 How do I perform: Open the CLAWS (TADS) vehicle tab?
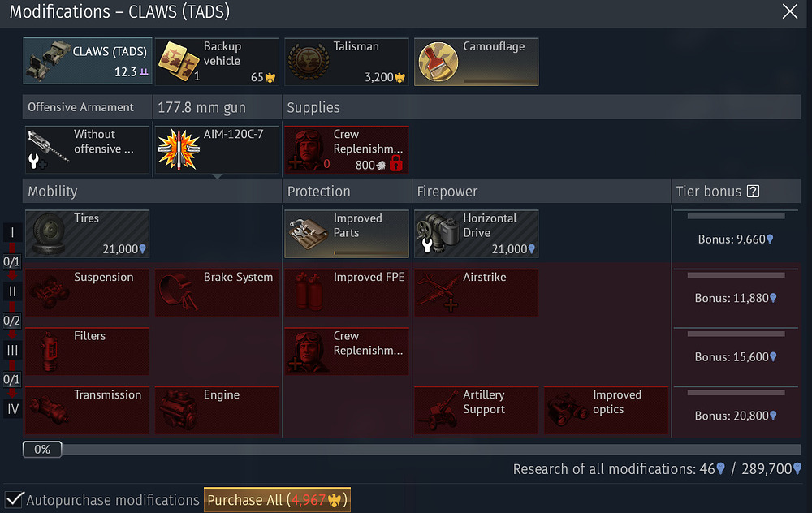tap(88, 61)
